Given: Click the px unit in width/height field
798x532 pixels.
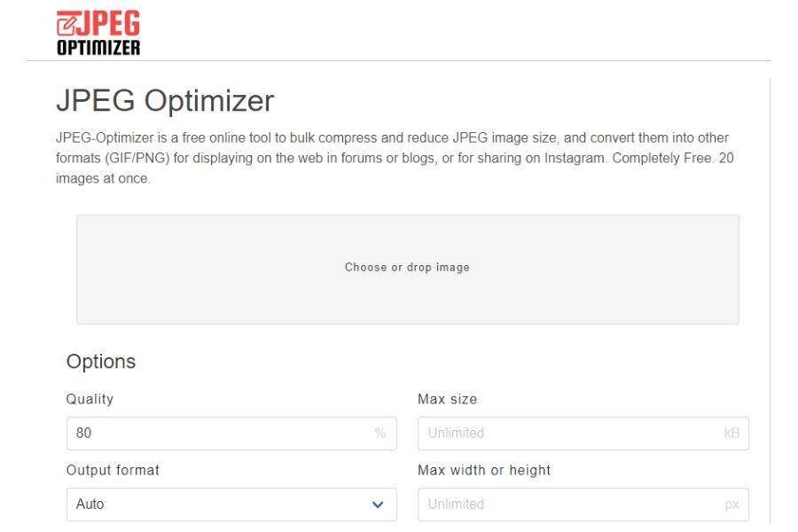Looking at the screenshot, I should (x=731, y=505).
